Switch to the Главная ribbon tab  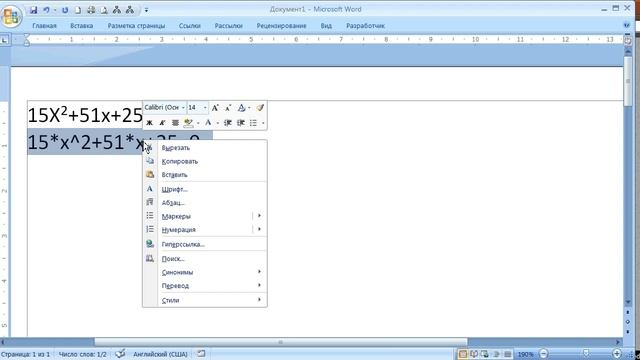click(44, 26)
